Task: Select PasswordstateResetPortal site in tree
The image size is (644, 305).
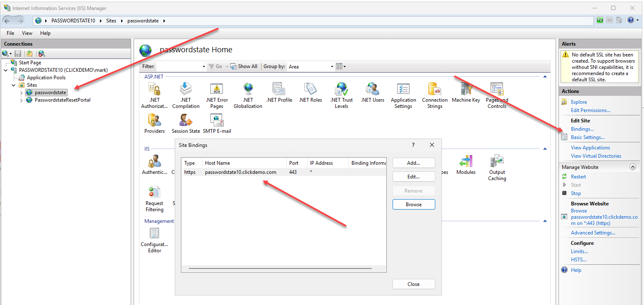Action: click(x=63, y=100)
